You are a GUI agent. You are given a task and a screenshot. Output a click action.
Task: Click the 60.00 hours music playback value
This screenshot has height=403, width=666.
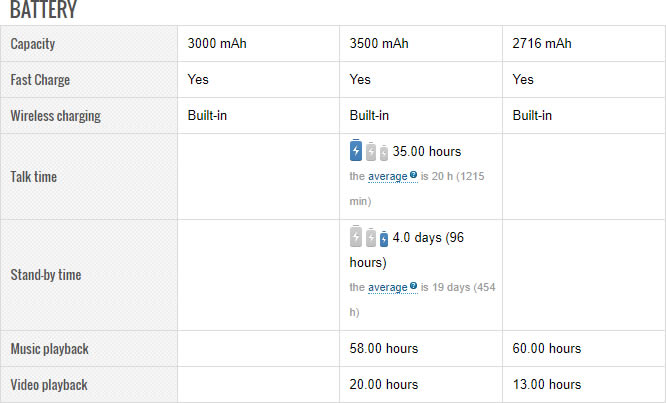click(x=547, y=349)
